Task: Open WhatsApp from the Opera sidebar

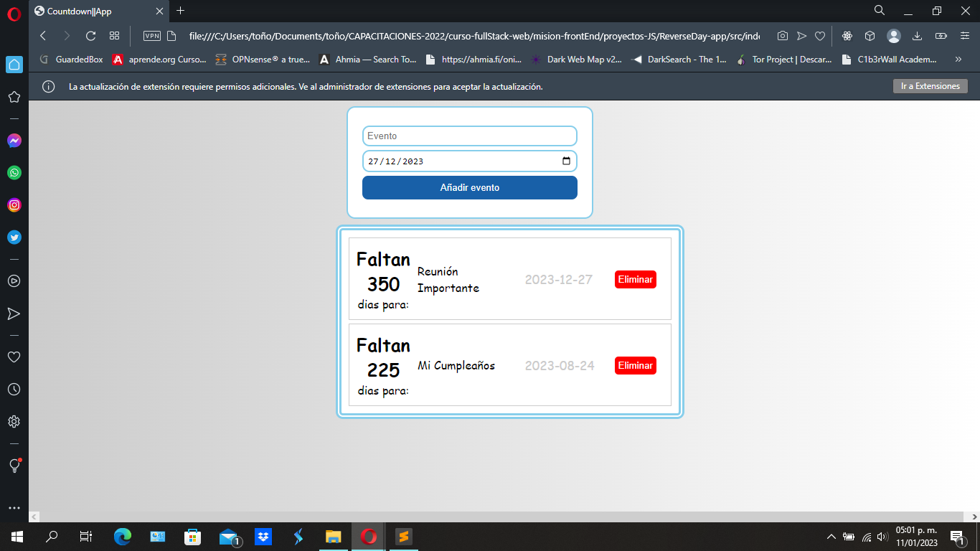Action: pyautogui.click(x=14, y=173)
